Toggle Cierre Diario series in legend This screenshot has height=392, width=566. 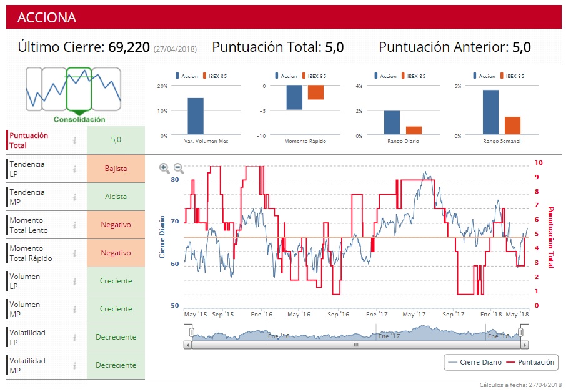tap(475, 362)
